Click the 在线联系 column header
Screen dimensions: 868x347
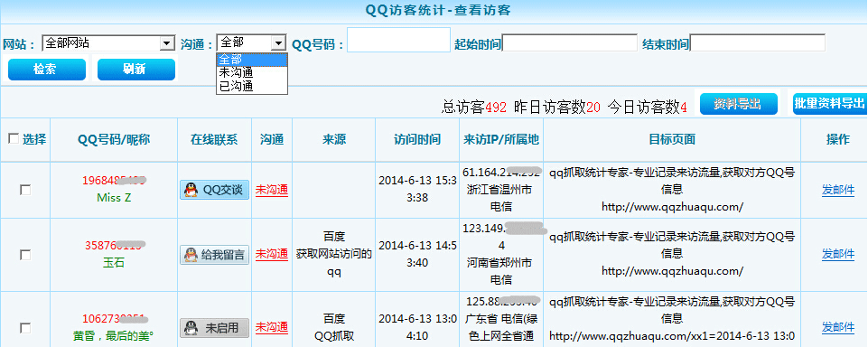(214, 140)
